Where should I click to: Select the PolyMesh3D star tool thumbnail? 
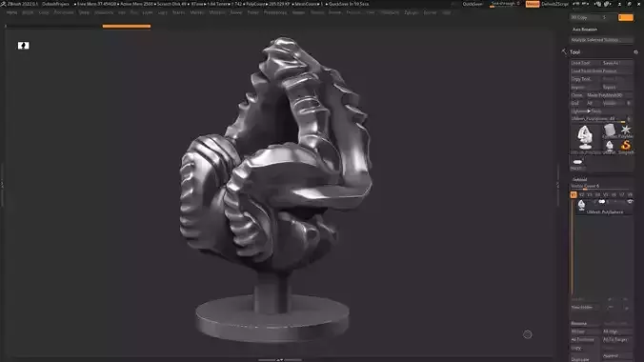click(x=626, y=131)
